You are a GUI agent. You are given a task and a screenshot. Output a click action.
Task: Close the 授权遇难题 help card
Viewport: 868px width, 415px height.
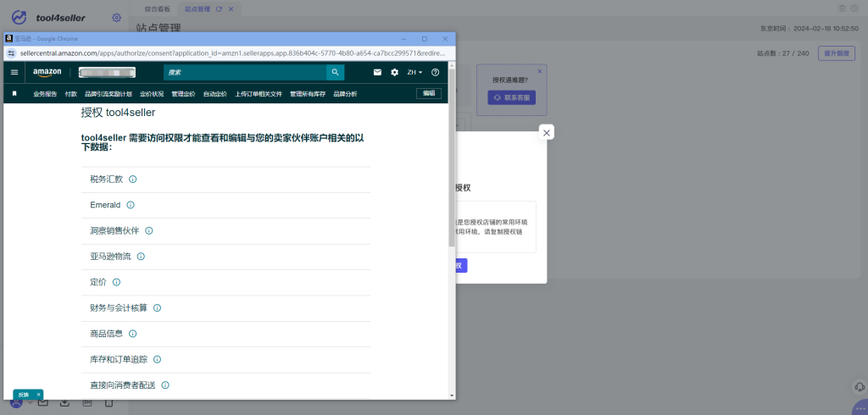pyautogui.click(x=540, y=71)
